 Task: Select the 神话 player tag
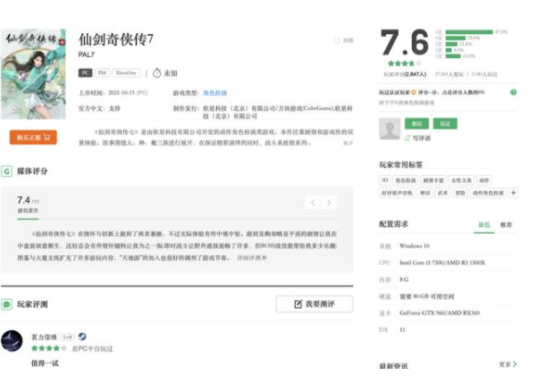[x=424, y=193]
